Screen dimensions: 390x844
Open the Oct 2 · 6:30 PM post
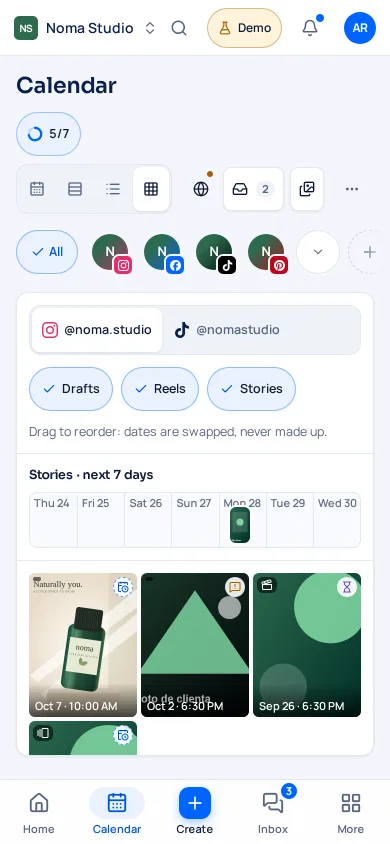point(195,645)
